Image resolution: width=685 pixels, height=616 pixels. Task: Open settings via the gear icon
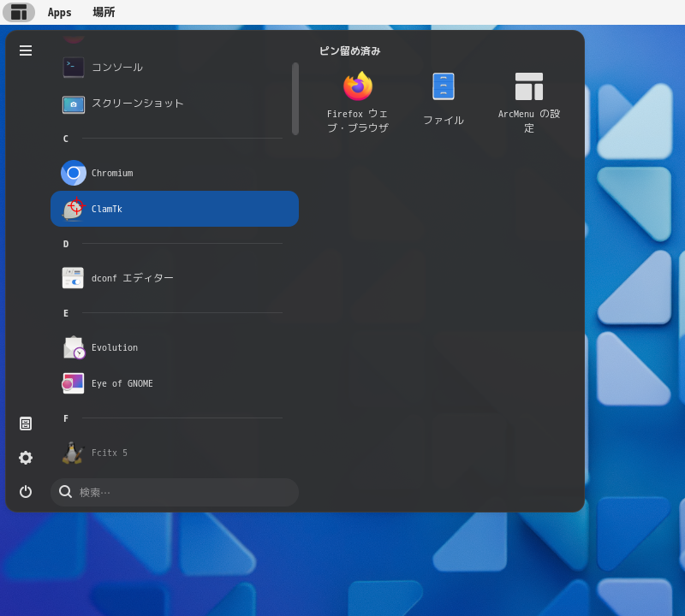tap(26, 458)
